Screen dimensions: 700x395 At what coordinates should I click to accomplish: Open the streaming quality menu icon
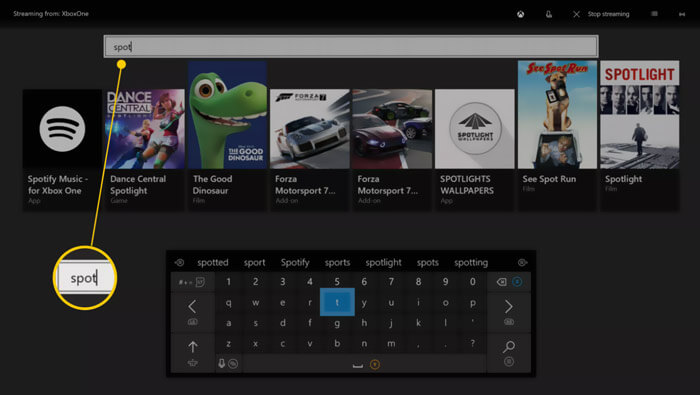(654, 14)
